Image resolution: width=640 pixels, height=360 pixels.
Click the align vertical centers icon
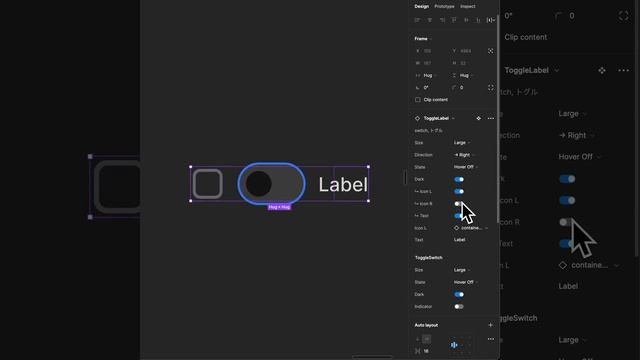pos(466,20)
